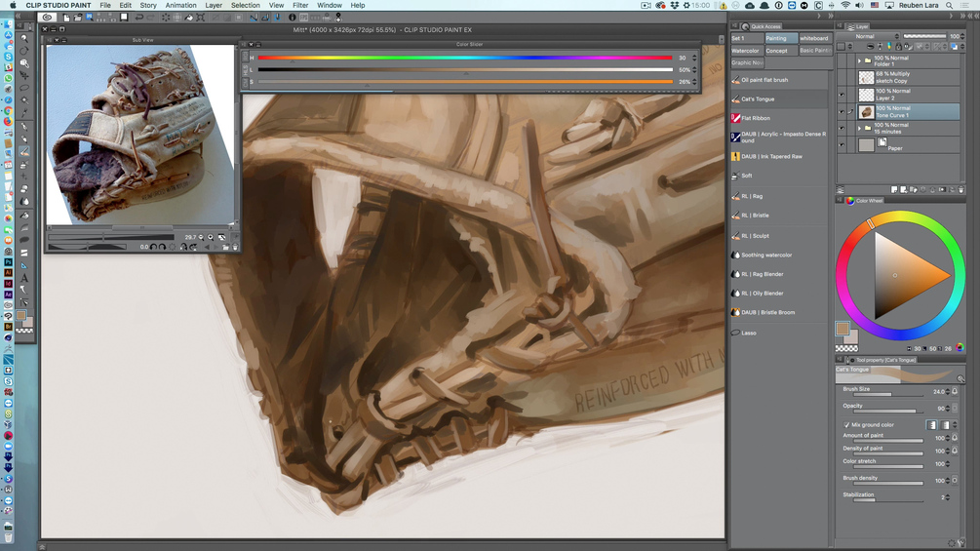The width and height of the screenshot is (980, 551).
Task: Toggle Mix ground color checkbox
Action: click(846, 425)
